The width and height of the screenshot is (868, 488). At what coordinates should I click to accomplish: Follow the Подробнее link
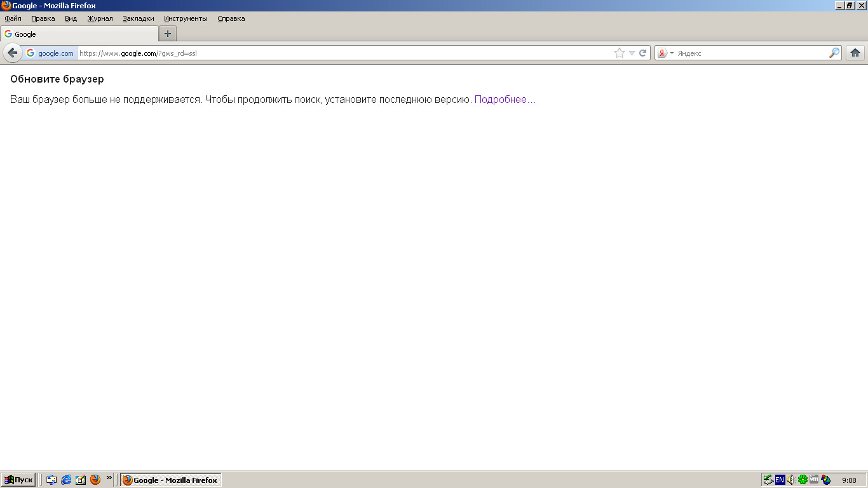click(x=505, y=100)
